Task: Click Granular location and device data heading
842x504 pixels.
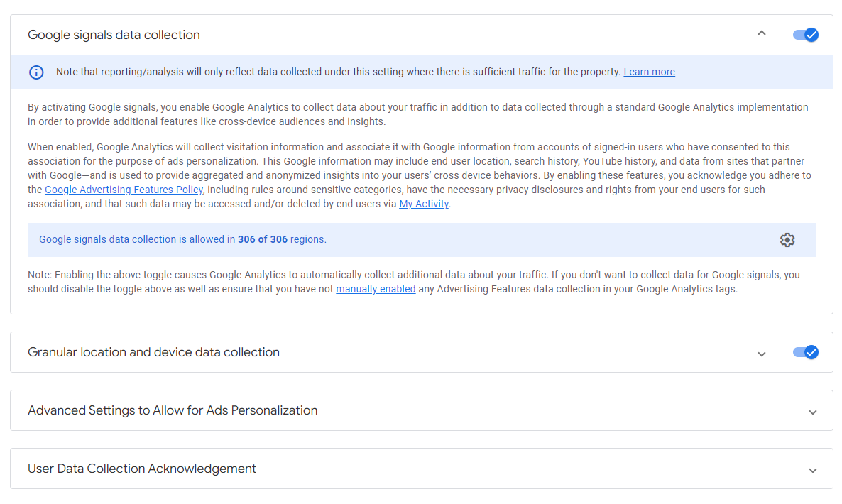Action: coord(153,352)
